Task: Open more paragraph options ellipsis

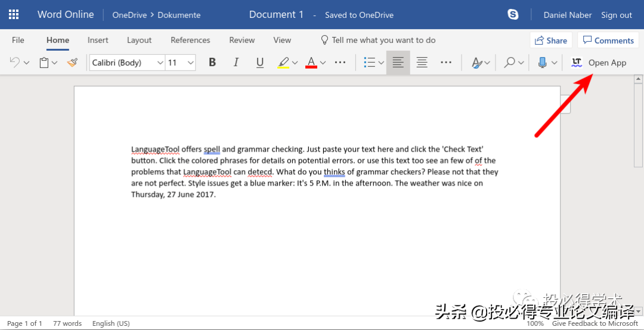Action: tap(446, 63)
